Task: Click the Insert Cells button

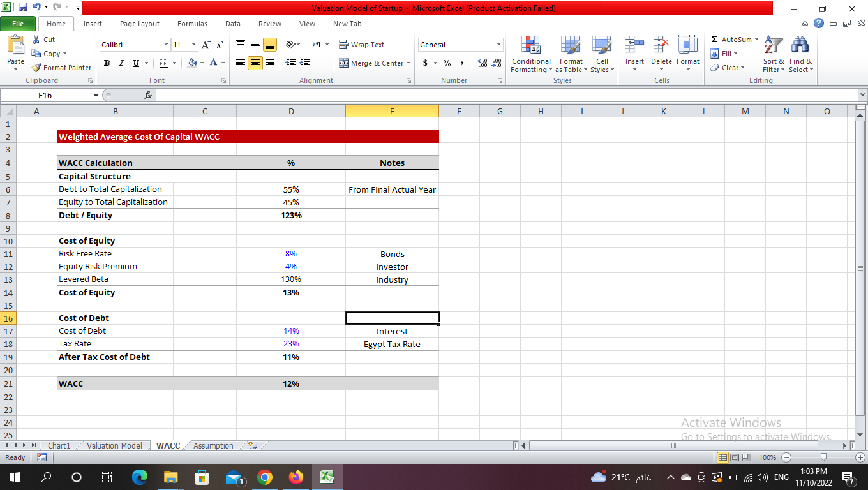Action: [x=634, y=54]
